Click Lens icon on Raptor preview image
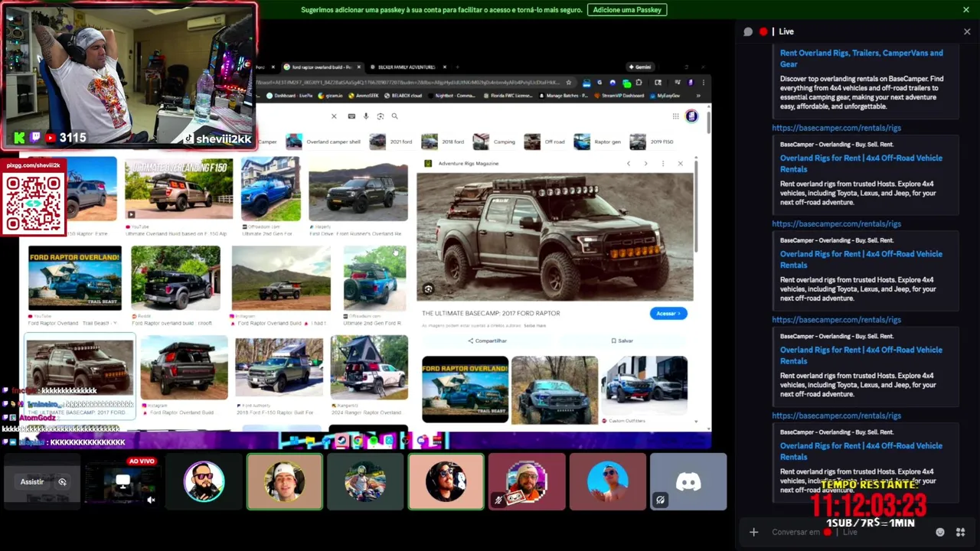 pyautogui.click(x=429, y=289)
